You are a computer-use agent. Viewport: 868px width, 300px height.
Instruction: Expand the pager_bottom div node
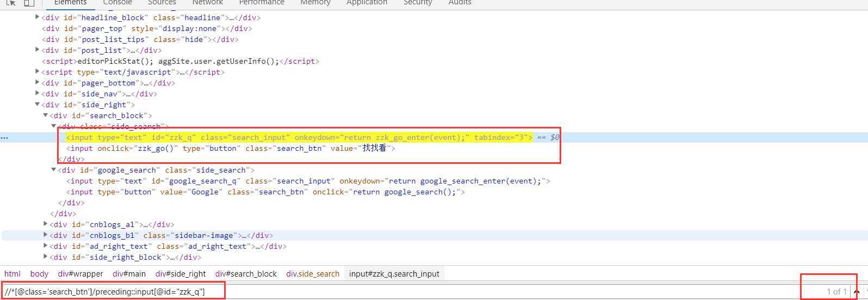38,83
